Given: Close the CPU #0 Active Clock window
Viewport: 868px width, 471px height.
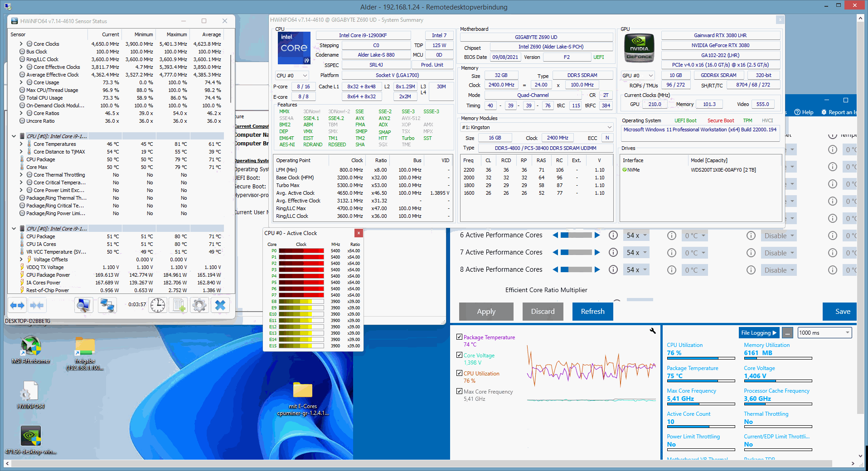Looking at the screenshot, I should (359, 233).
